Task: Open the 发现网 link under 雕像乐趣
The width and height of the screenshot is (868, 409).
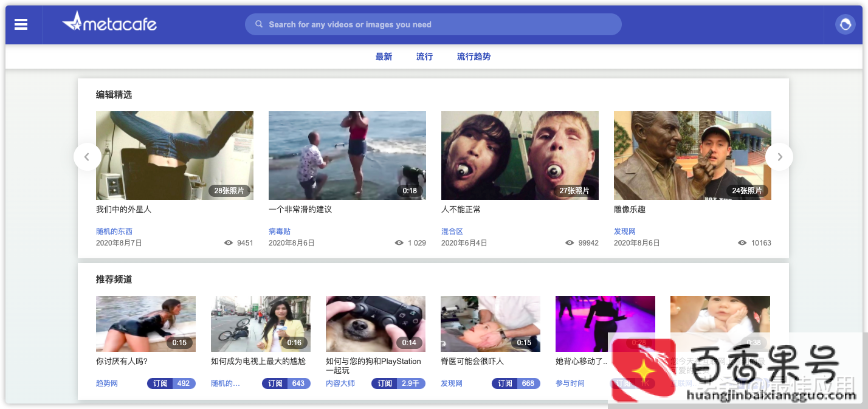Action: pos(625,232)
